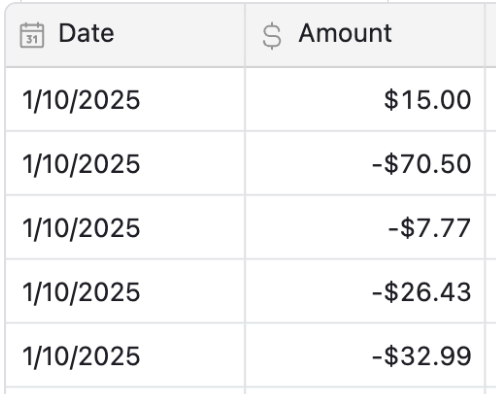The height and width of the screenshot is (394, 496).
Task: Click the -$26.43 amount cell
Action: tap(365, 291)
